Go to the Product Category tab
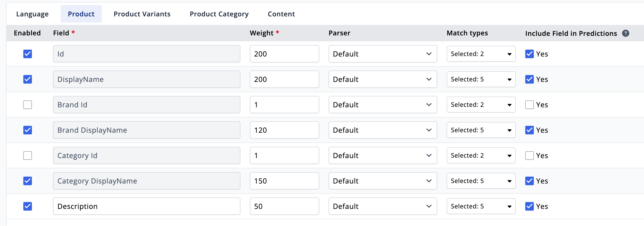The image size is (644, 226). click(219, 14)
